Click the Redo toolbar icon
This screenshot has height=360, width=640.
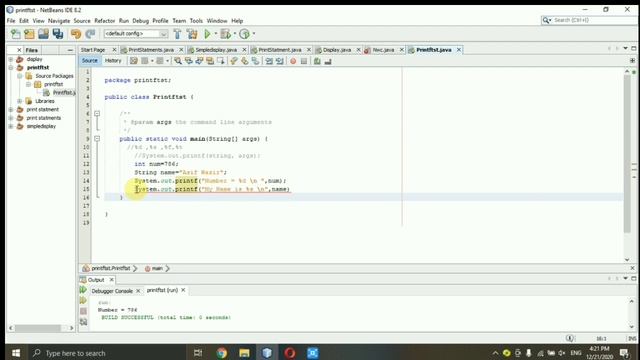coord(90,34)
